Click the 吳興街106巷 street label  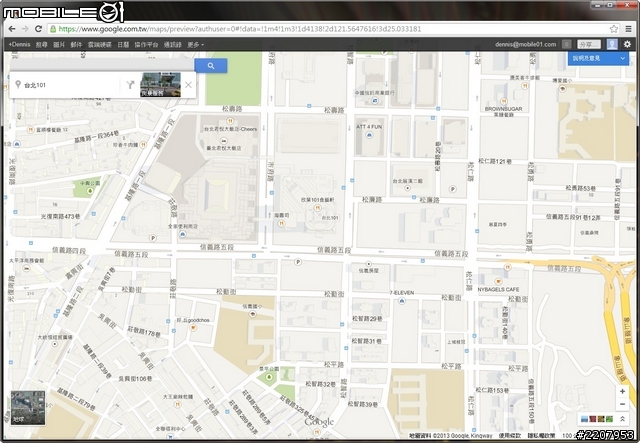[135, 379]
